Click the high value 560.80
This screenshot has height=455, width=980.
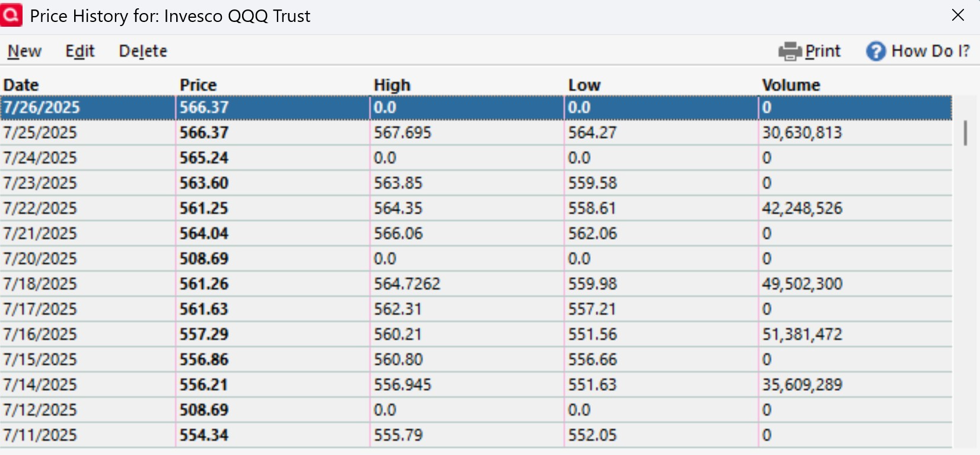[398, 359]
